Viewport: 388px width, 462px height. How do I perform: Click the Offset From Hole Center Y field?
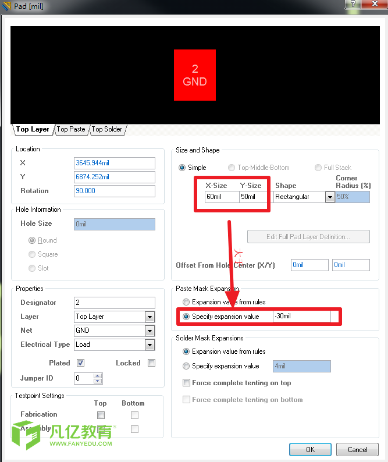(x=351, y=265)
